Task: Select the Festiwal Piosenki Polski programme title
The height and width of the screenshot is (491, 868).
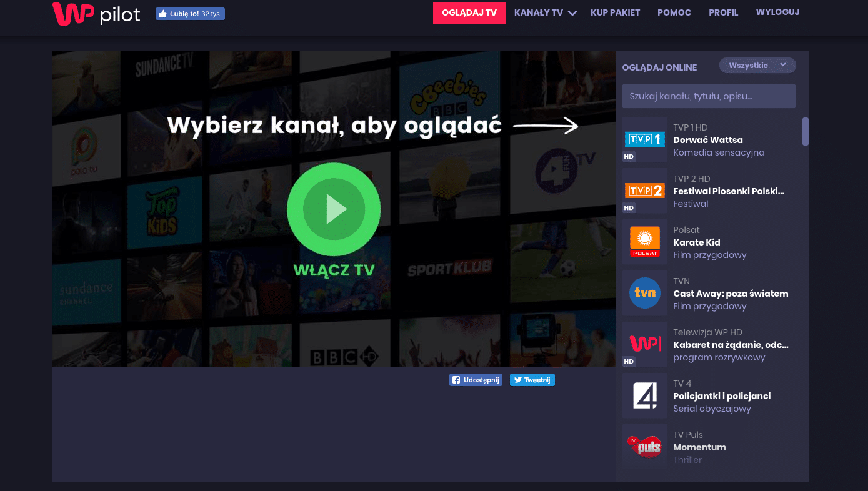Action: pos(729,191)
